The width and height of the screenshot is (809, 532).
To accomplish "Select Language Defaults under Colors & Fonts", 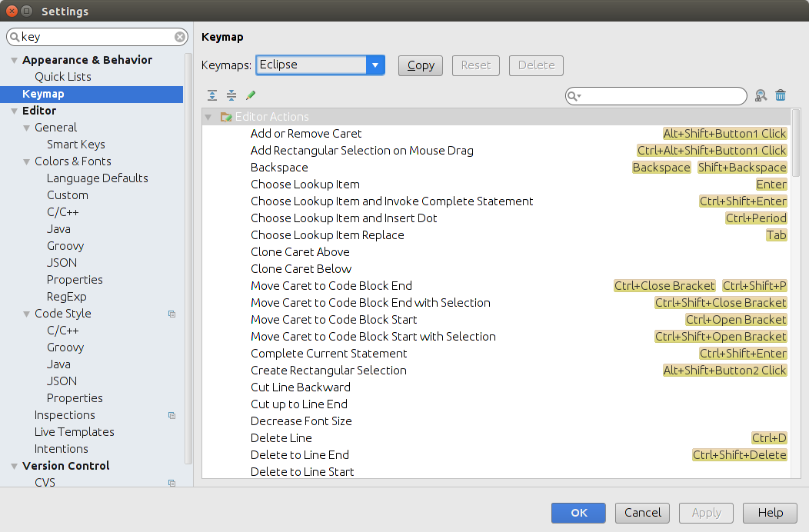I will [x=98, y=178].
